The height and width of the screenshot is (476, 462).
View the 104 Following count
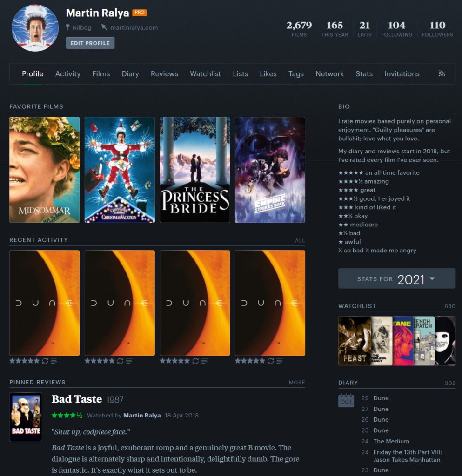coord(397,28)
